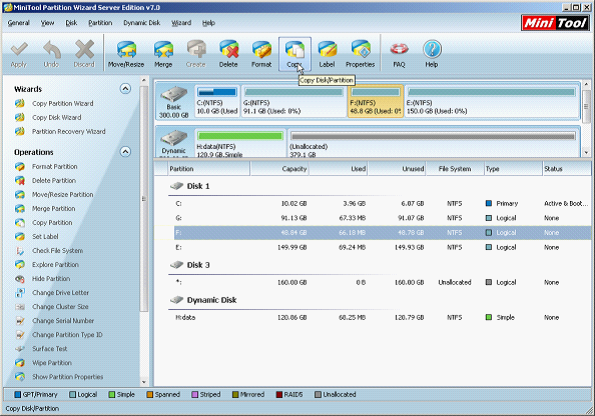595x416 pixels.
Task: Launch Copy Disk Wizard
Action: pyautogui.click(x=57, y=117)
